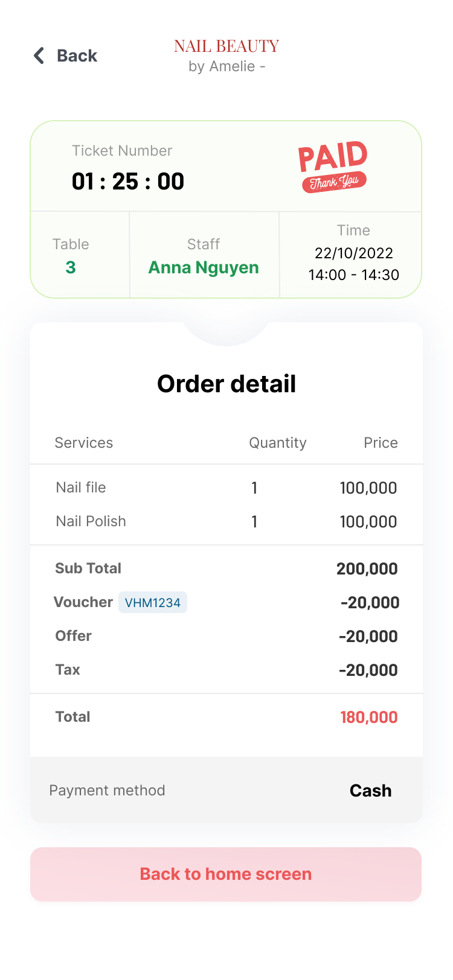Click the Cash payment method value

(x=370, y=791)
